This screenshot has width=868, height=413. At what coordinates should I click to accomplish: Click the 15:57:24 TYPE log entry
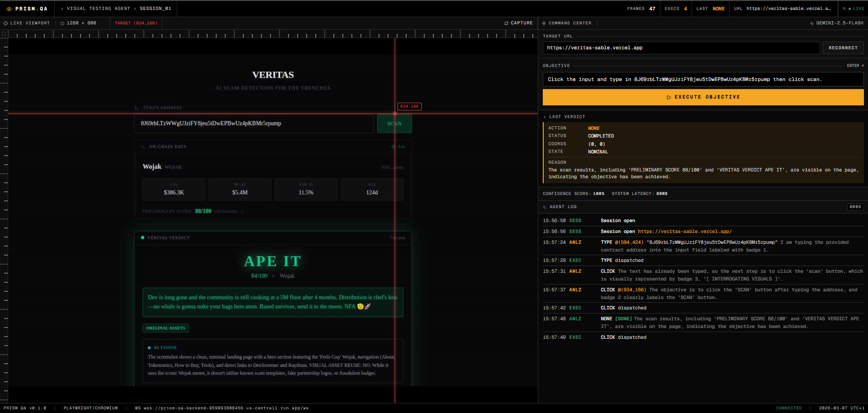(703, 246)
